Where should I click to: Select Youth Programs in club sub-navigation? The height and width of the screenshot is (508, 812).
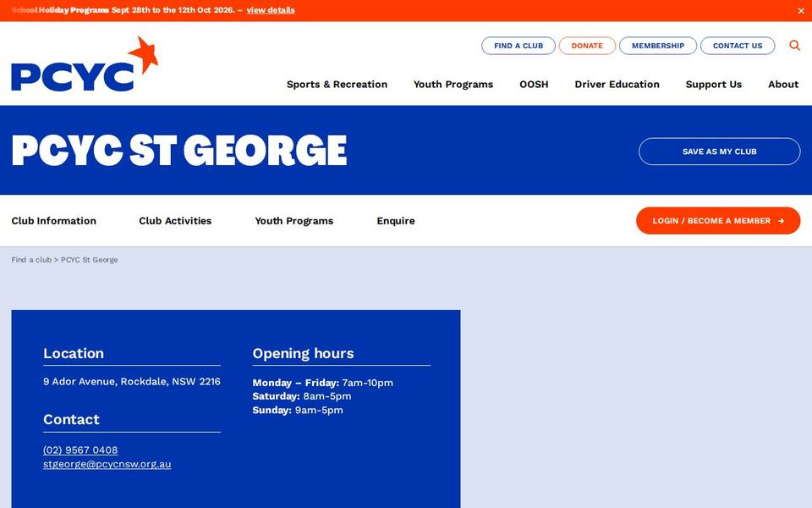[294, 221]
